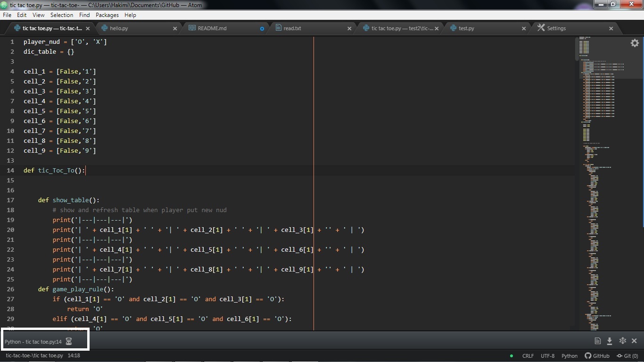This screenshot has height=362, width=644.
Task: Click the download arrow icon in output panel
Action: 610,341
